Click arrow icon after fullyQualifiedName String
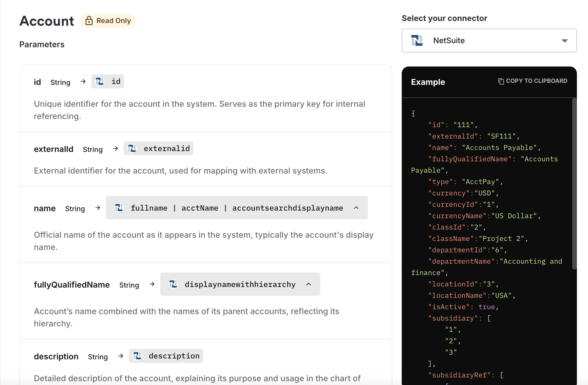The image size is (588, 385). click(x=152, y=284)
